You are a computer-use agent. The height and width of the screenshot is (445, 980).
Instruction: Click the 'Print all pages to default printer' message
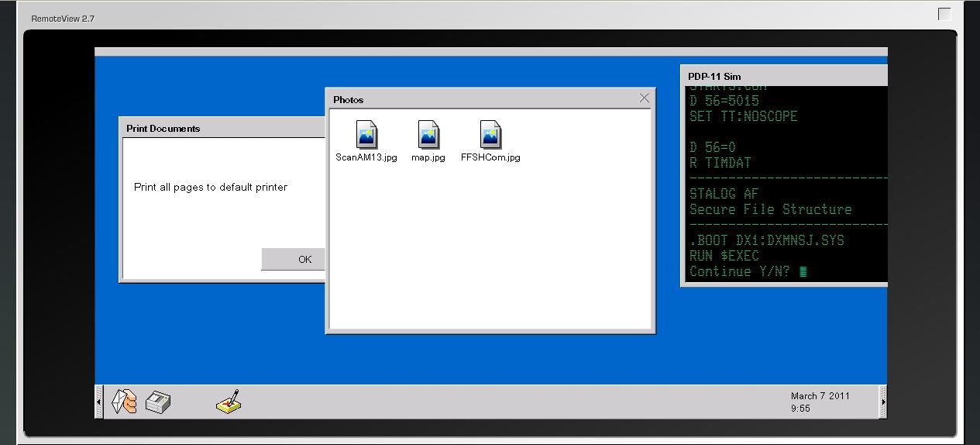(x=211, y=187)
